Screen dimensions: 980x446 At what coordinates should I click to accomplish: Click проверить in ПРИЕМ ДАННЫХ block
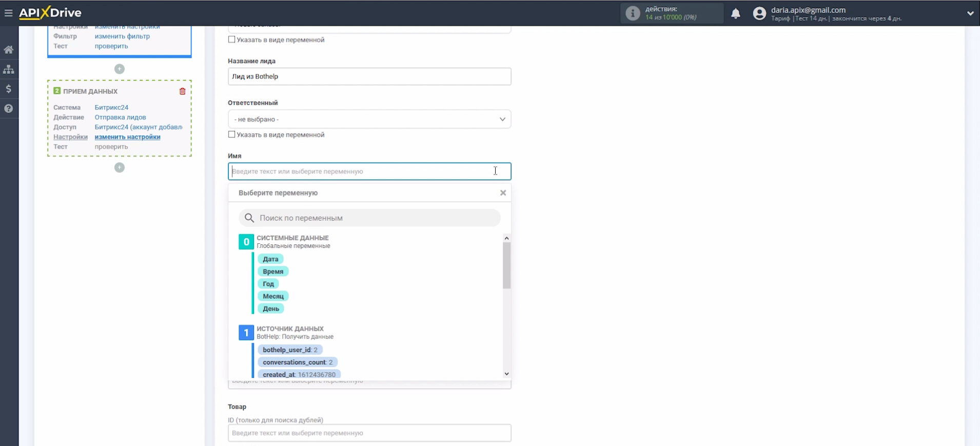pos(111,147)
